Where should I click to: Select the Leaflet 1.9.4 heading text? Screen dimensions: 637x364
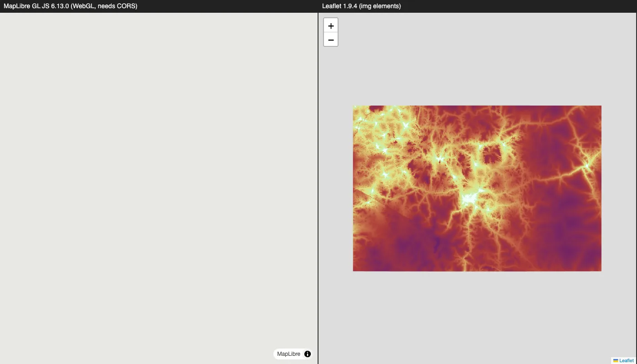tap(361, 6)
